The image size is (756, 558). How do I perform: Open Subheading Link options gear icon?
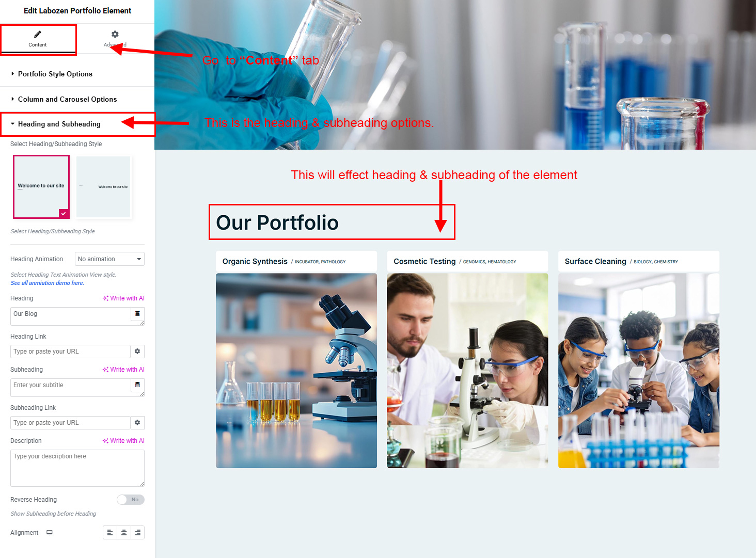[x=137, y=423]
